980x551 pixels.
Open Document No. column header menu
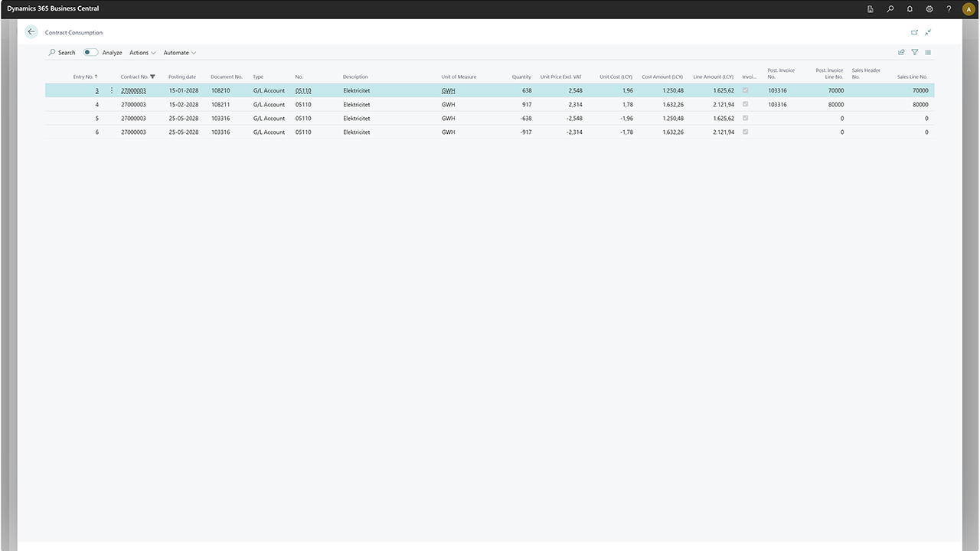[x=227, y=77]
